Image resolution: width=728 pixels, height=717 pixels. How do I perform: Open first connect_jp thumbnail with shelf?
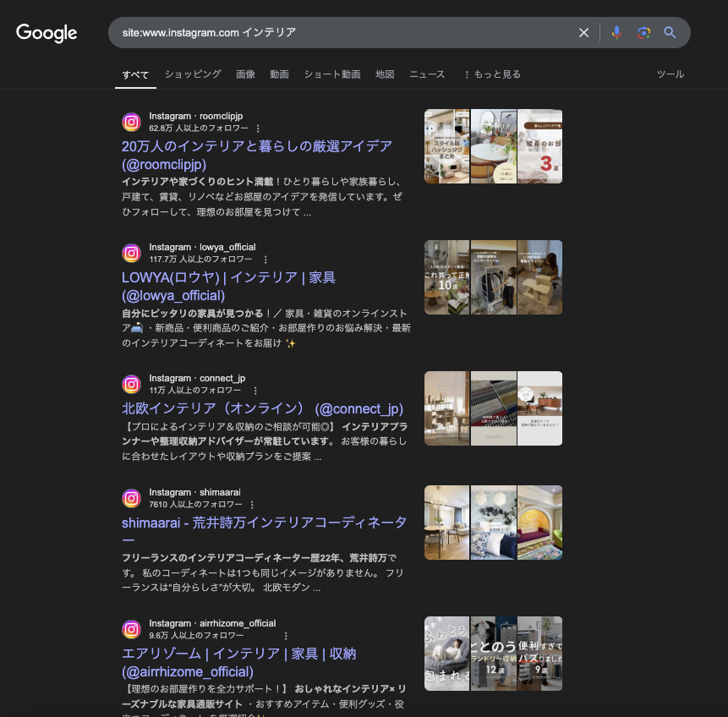pos(446,408)
